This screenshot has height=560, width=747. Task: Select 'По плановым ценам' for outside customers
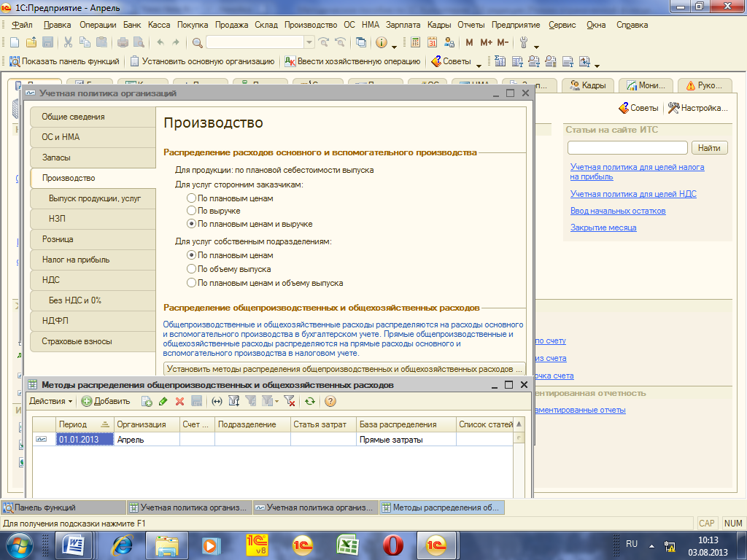click(191, 198)
